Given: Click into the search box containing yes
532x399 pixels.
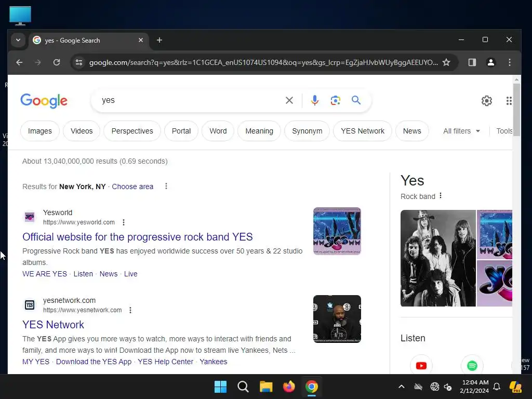Looking at the screenshot, I should 190,100.
